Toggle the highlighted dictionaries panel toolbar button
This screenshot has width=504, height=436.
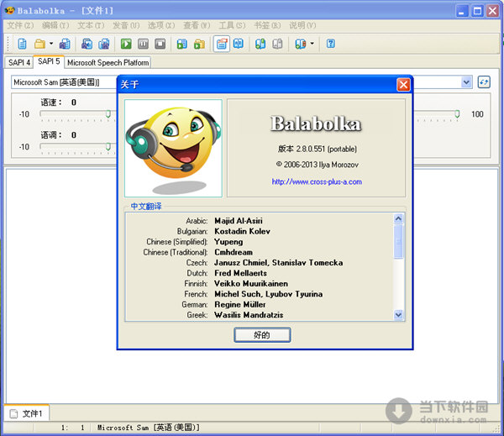(x=222, y=44)
